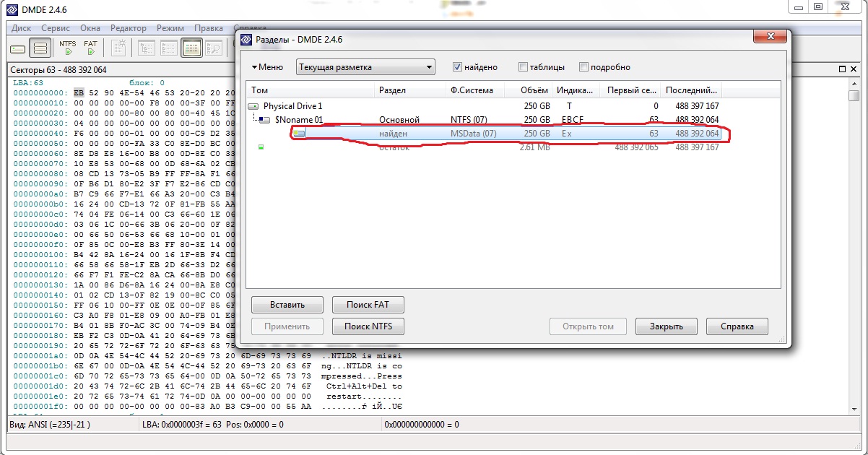This screenshot has width=868, height=455.
Task: Activate the hex editor view icon
Action: pyautogui.click(x=191, y=48)
